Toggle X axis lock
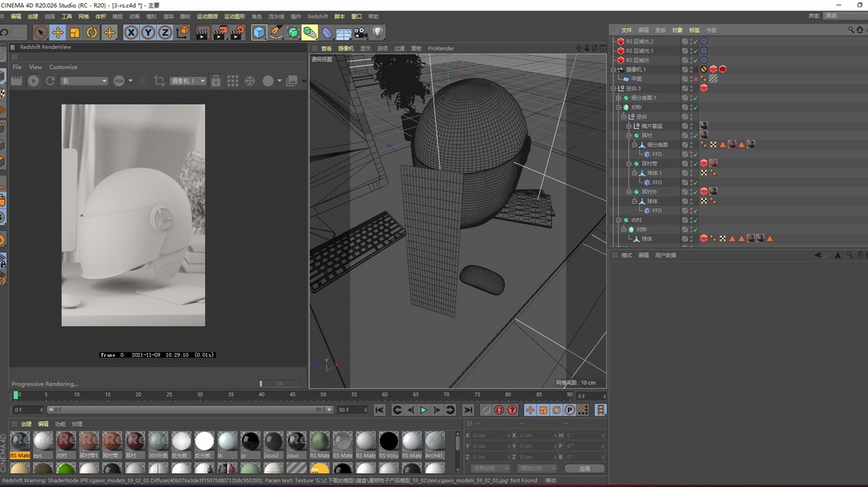Viewport: 868px width, 487px height. click(x=132, y=32)
